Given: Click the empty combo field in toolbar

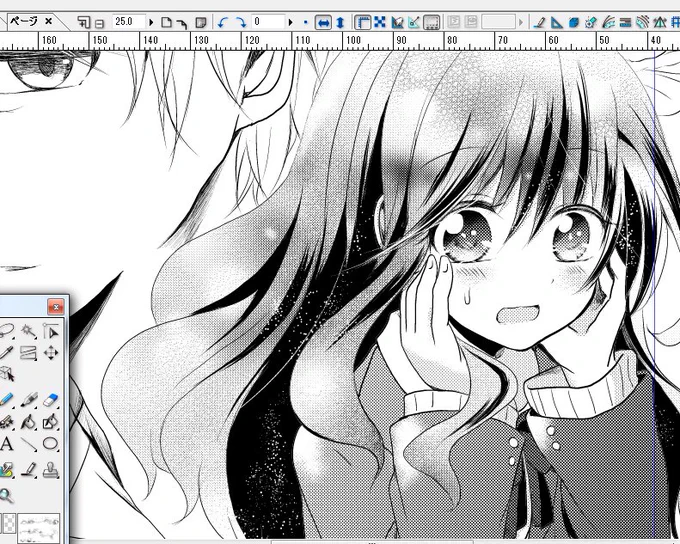Looking at the screenshot, I should point(498,22).
